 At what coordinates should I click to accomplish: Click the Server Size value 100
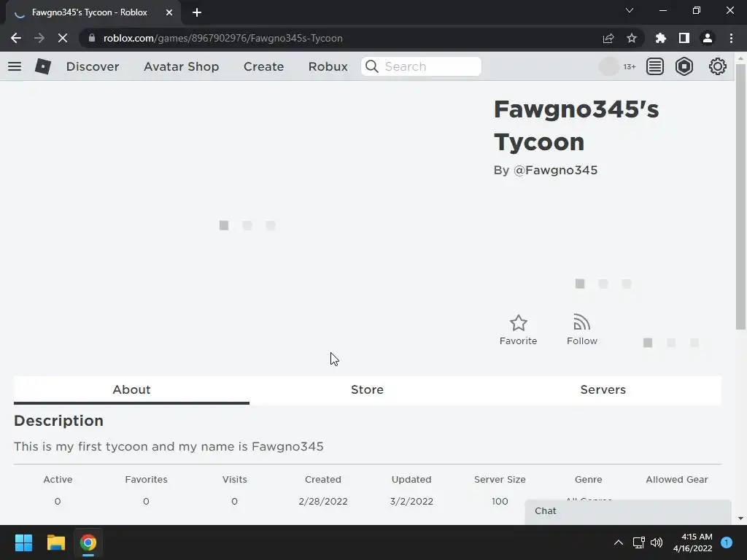(500, 502)
